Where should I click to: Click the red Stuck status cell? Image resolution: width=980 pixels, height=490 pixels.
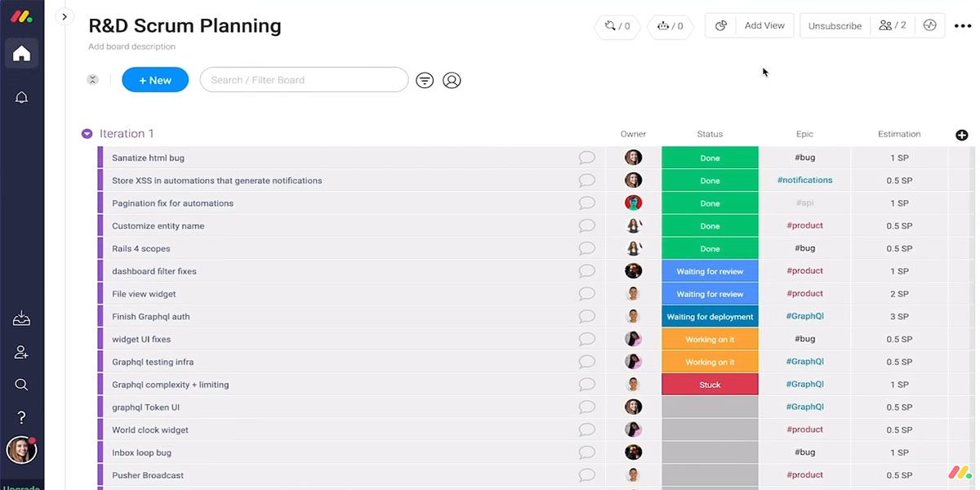[x=710, y=384]
